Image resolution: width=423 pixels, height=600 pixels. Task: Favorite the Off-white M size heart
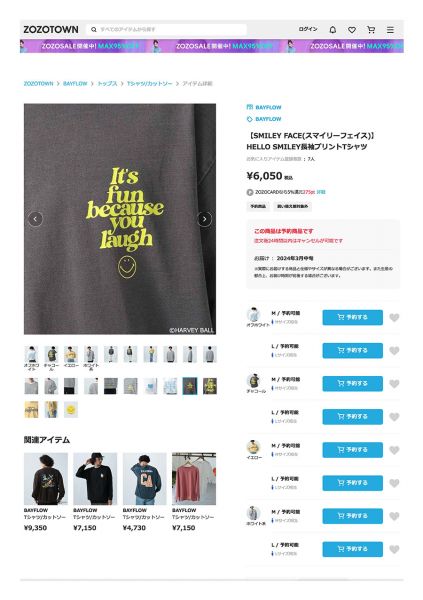394,318
